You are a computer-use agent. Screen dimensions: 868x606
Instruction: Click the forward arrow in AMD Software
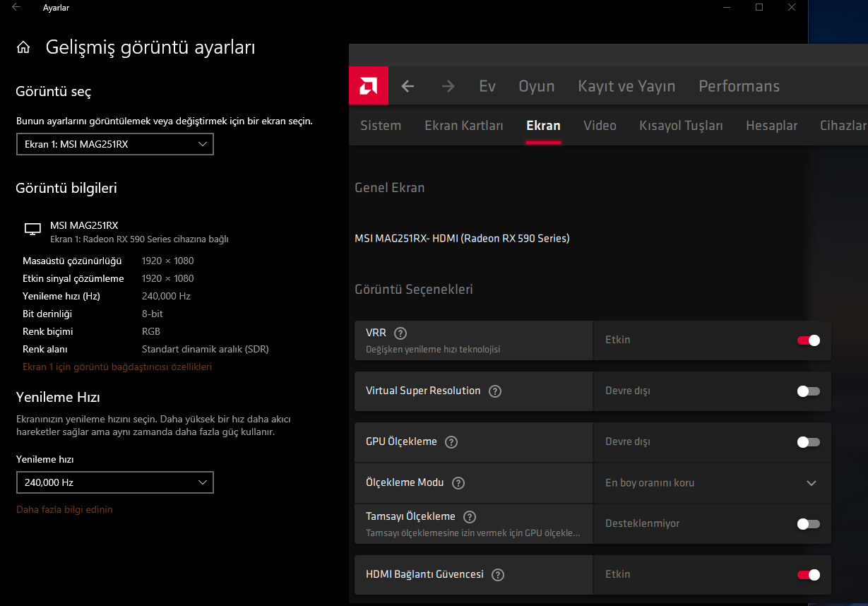tap(448, 86)
